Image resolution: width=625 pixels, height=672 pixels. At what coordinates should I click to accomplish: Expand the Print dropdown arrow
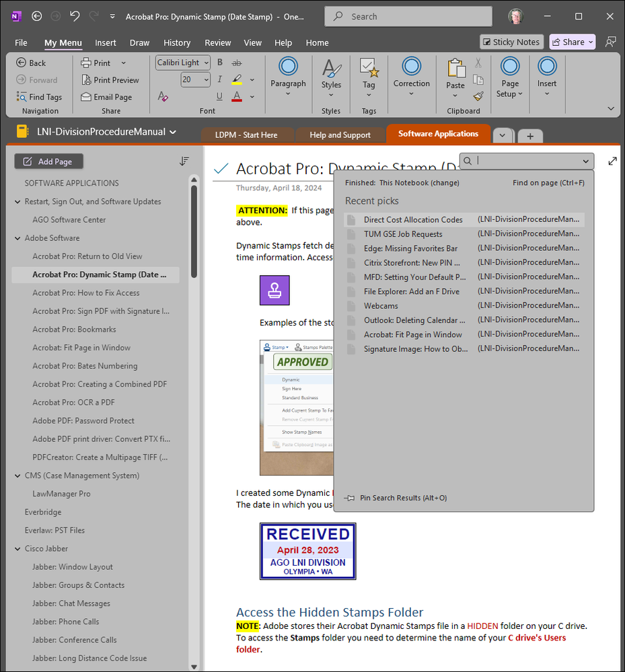(x=124, y=63)
